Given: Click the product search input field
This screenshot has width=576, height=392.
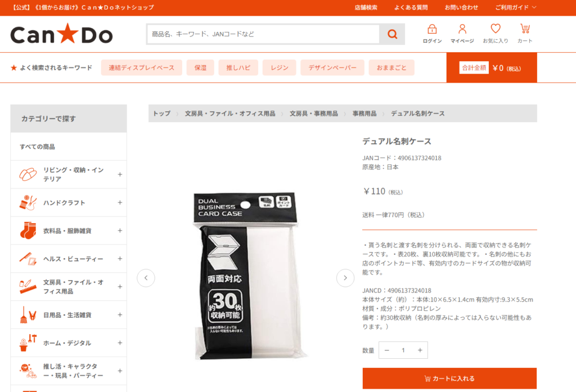Looking at the screenshot, I should pos(263,34).
